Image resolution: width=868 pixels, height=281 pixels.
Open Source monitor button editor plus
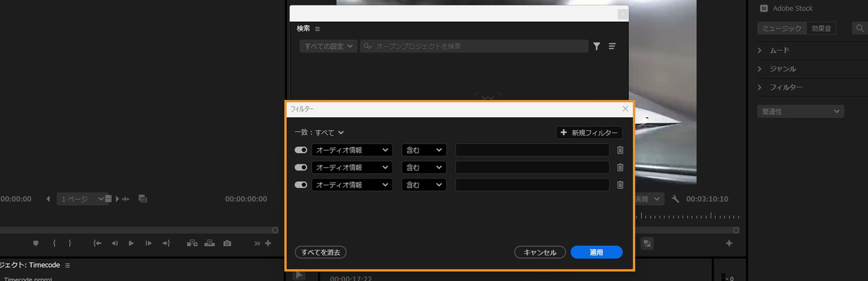point(268,243)
